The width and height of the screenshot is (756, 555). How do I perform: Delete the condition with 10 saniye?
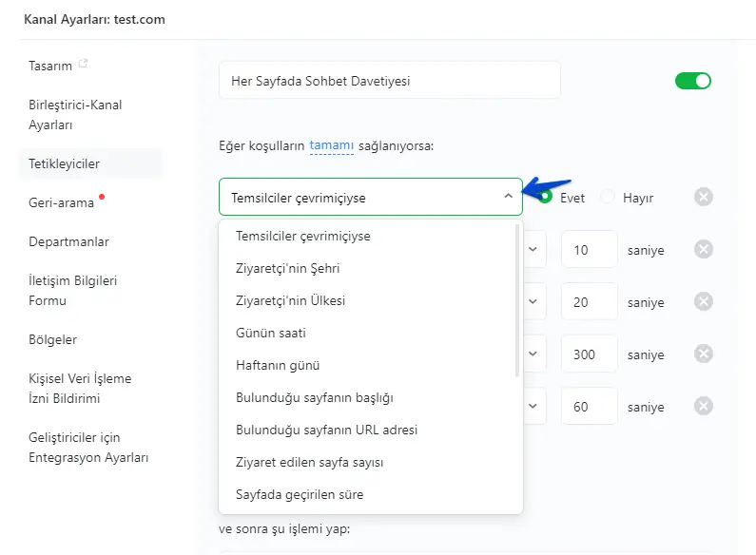coord(703,250)
